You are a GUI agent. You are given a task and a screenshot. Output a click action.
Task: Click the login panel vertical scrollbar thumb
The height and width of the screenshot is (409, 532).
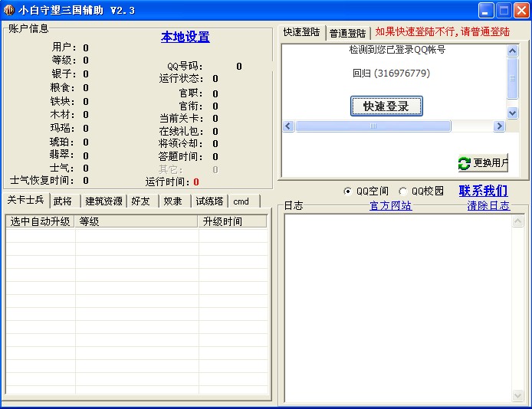[512, 78]
